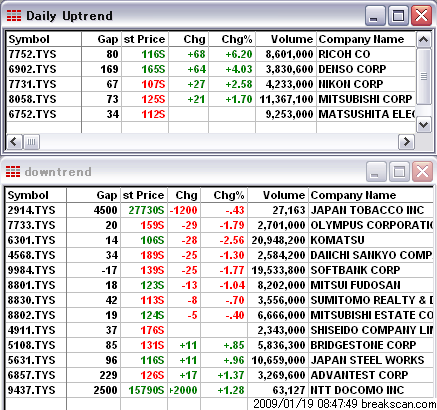This screenshot has height=410, width=437.
Task: Sort downtrend table by Company Name header
Action: pos(371,195)
